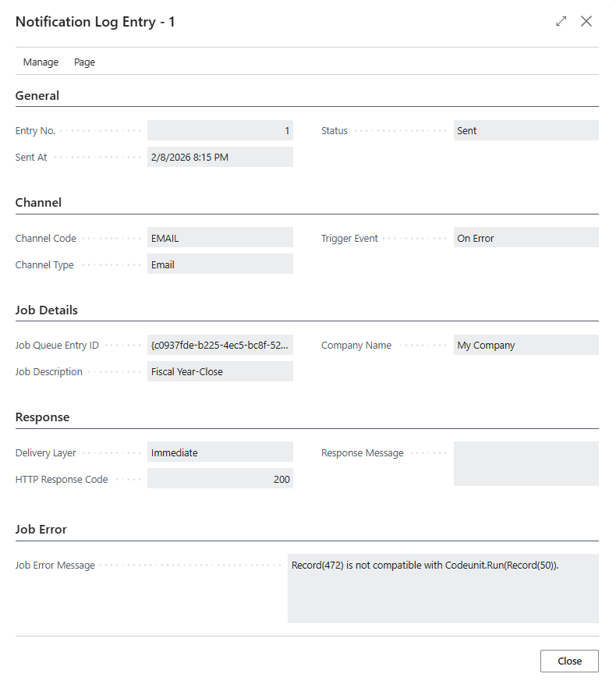616x688 pixels.
Task: Collapse the Response section header
Action: (x=42, y=417)
